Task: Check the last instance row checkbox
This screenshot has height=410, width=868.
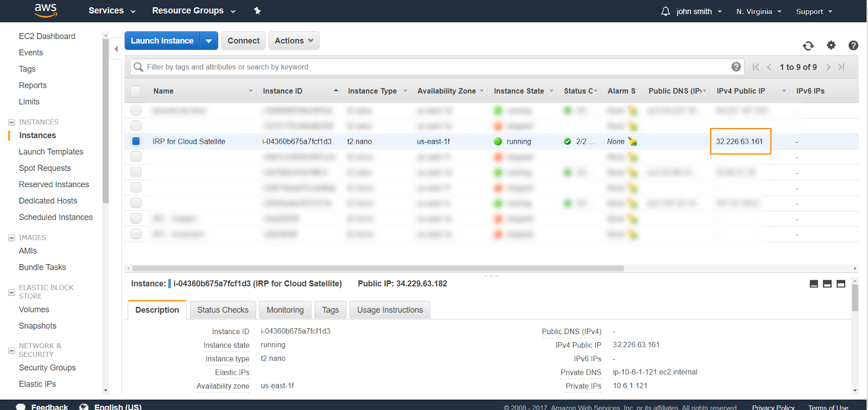Action: [x=136, y=234]
